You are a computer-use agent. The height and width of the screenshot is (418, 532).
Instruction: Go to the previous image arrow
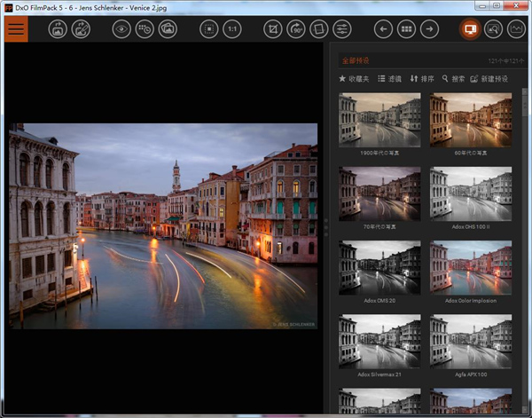coord(383,29)
